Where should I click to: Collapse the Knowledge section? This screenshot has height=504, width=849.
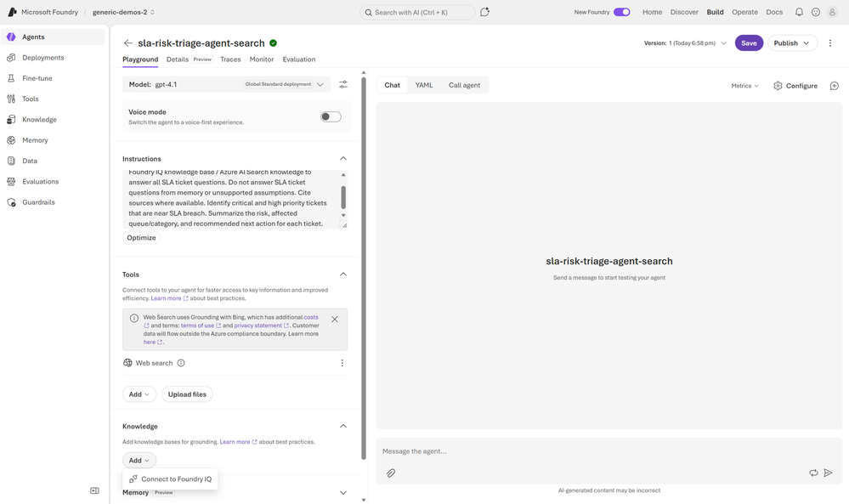point(342,426)
